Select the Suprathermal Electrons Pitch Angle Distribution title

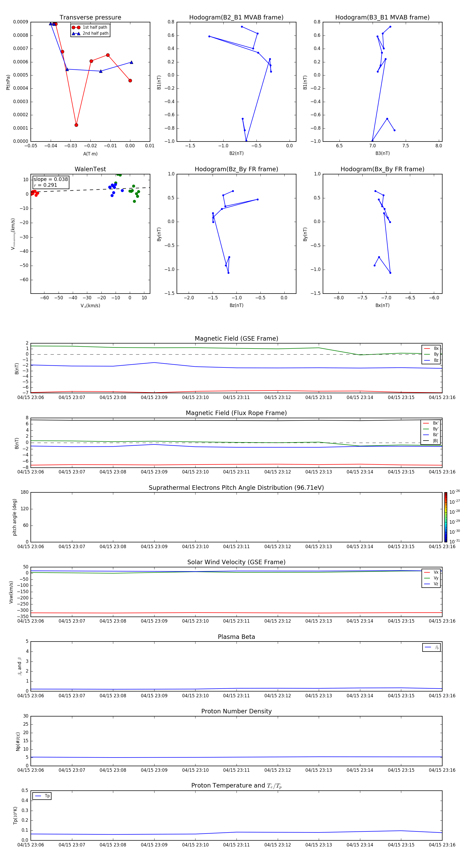(x=236, y=488)
